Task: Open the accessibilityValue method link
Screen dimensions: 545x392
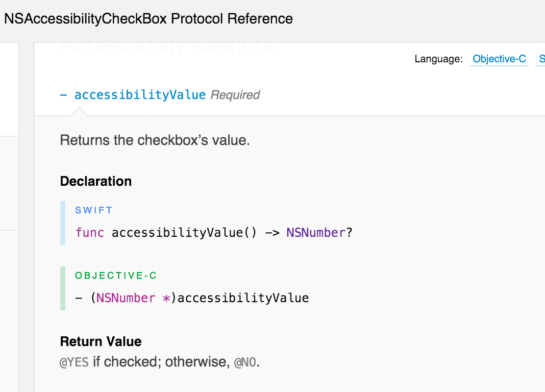Action: 140,95
